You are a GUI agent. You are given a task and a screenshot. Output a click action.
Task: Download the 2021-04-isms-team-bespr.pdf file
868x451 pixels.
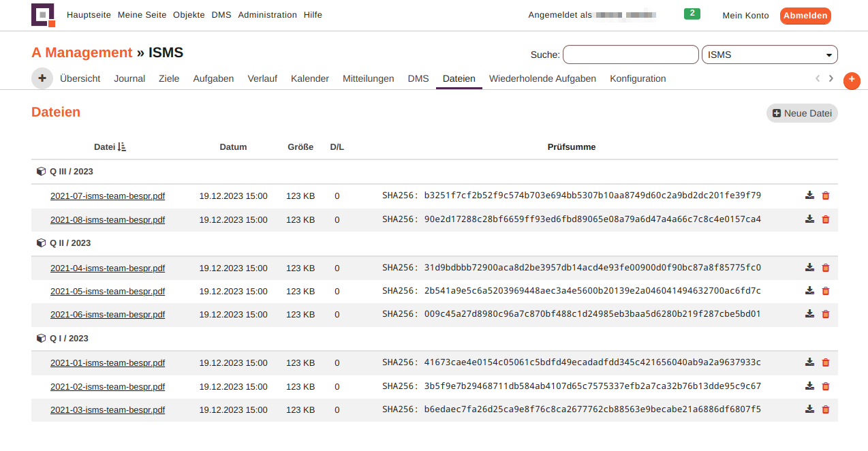[x=809, y=267]
